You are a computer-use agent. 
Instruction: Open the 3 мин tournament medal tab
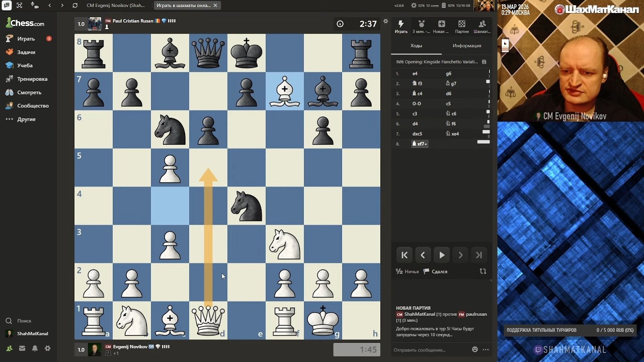coord(421,27)
